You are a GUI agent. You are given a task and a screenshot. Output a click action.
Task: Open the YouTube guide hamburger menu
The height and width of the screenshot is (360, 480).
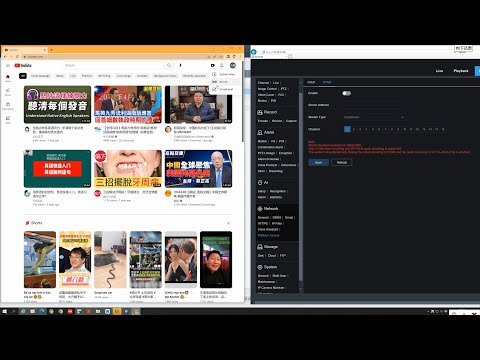click(8, 65)
